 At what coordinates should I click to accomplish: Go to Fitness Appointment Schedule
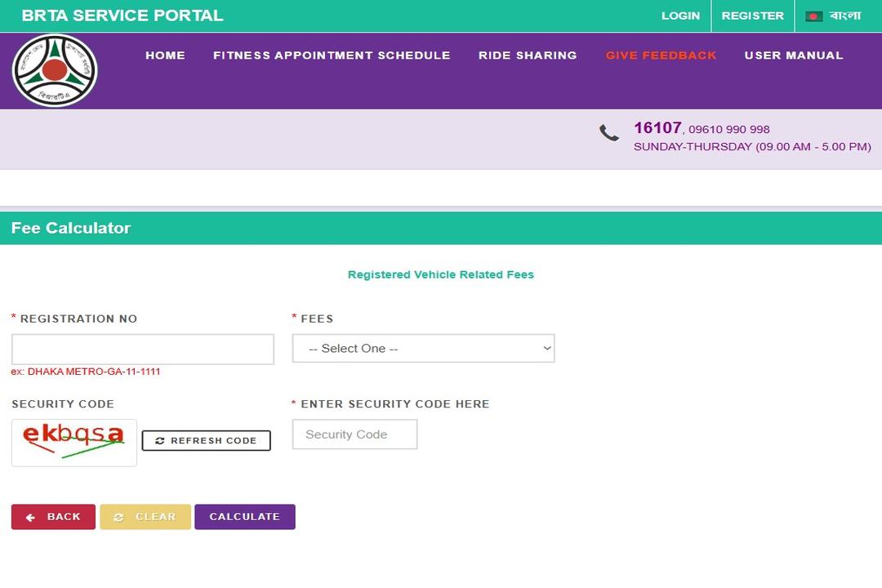point(332,56)
